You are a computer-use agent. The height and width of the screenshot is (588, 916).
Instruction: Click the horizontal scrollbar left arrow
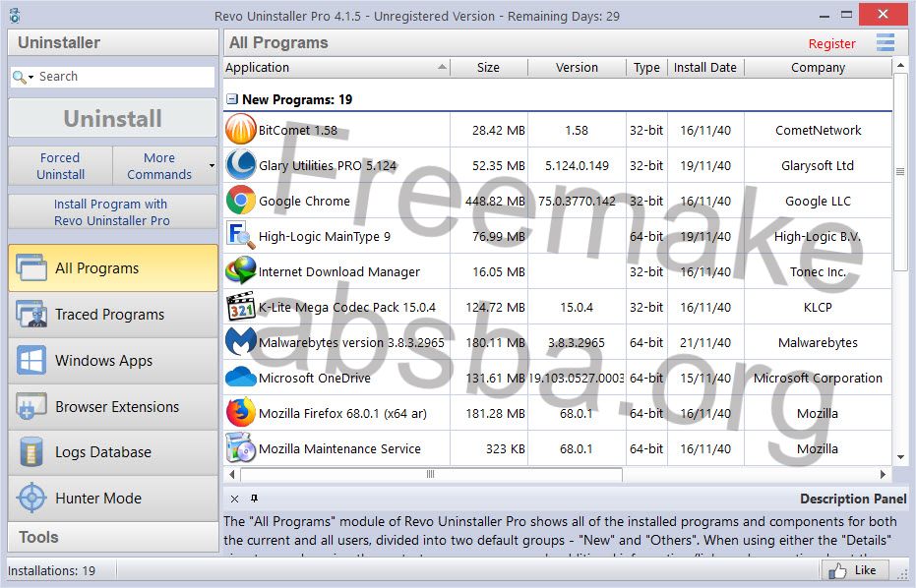point(232,474)
